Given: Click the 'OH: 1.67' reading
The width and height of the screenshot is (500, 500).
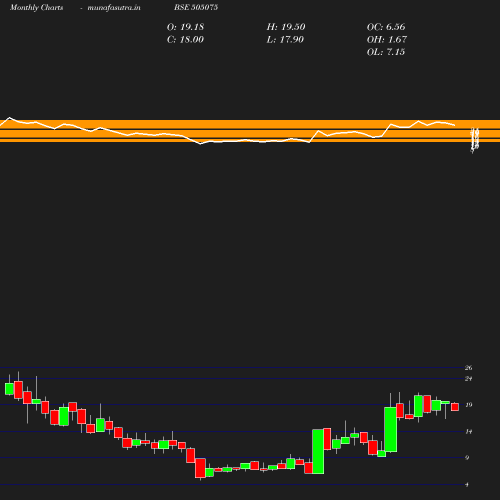Looking at the screenshot, I should click(387, 39).
